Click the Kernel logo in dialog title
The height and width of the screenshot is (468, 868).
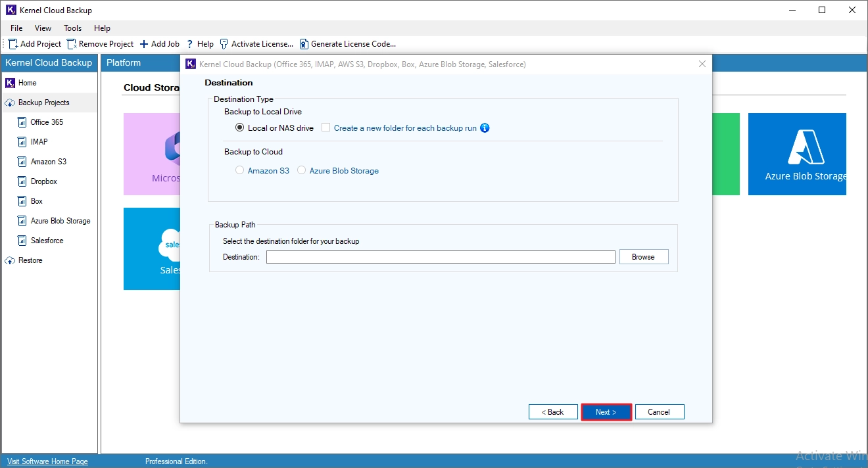tap(191, 64)
